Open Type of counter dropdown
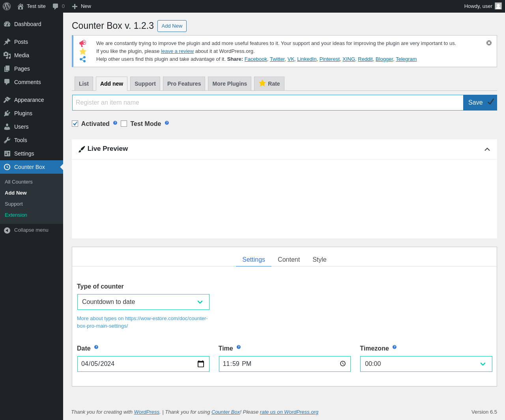The height and width of the screenshot is (420, 505). [143, 302]
